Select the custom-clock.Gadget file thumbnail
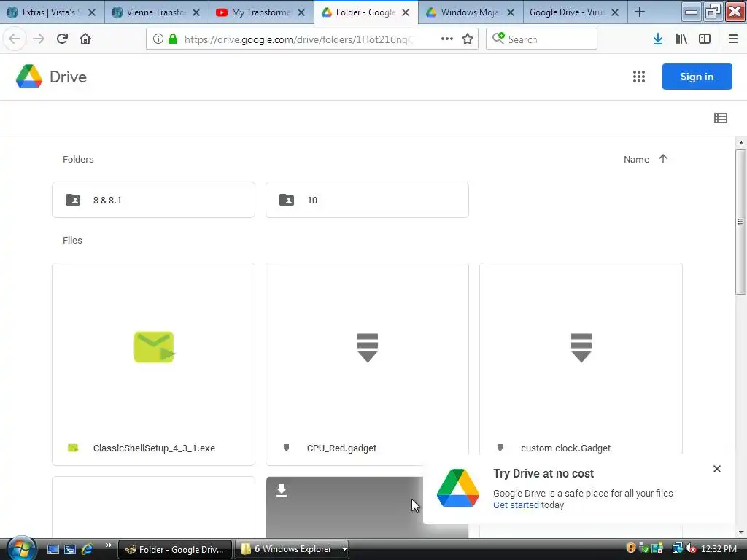Screen dimensions: 747x560 point(581,347)
